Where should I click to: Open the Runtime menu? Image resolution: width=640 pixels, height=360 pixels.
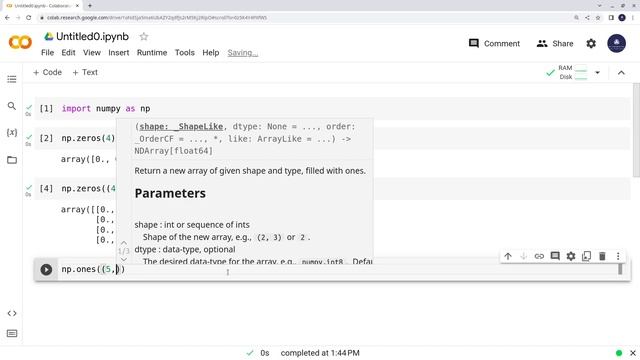152,53
